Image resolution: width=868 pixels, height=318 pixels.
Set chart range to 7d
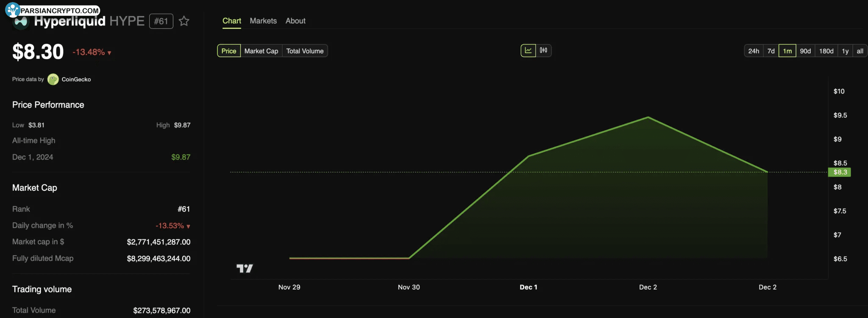click(x=771, y=51)
